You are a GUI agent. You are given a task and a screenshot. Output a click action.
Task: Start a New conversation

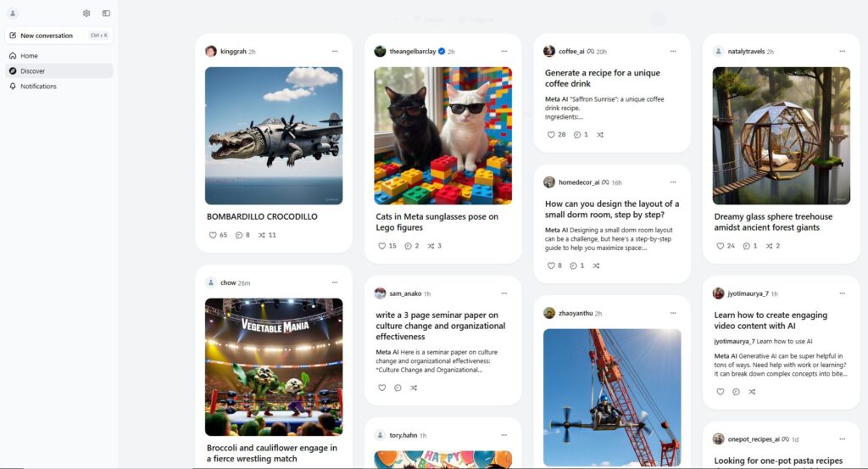click(x=59, y=36)
